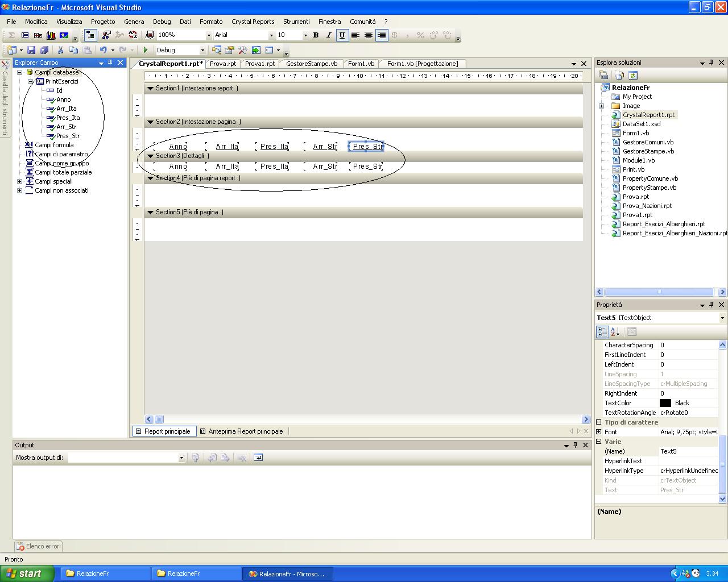
Task: Open the Debug configuration dropdown
Action: coord(202,50)
